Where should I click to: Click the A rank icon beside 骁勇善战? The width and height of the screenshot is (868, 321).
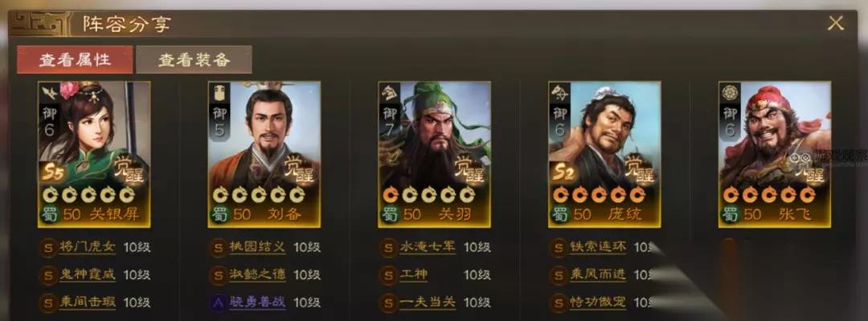point(218,303)
